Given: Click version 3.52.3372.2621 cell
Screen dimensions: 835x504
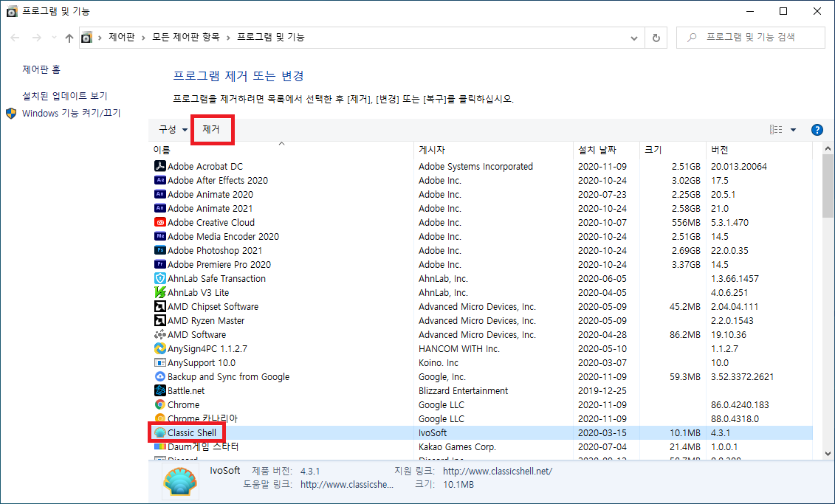Looking at the screenshot, I should click(x=742, y=377).
